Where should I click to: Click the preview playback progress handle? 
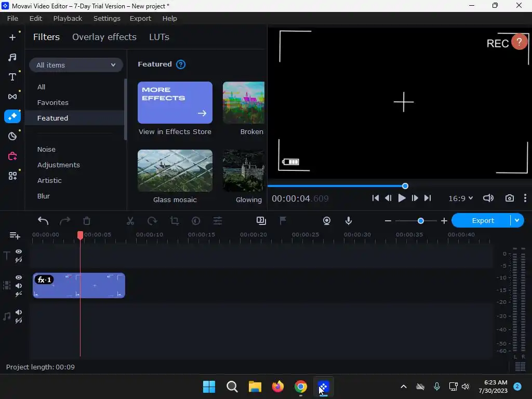tap(405, 186)
